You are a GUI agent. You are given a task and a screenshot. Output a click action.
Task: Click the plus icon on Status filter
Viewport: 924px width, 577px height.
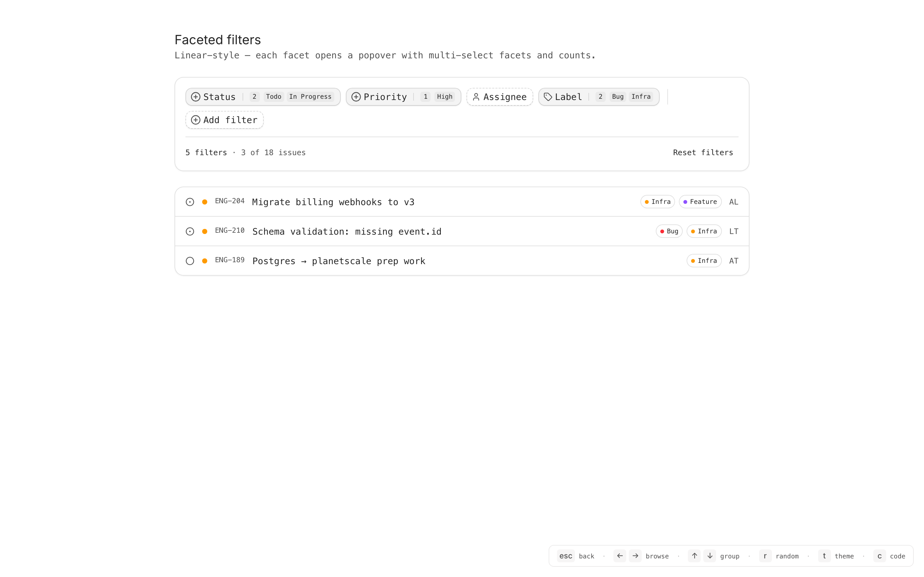pyautogui.click(x=195, y=97)
